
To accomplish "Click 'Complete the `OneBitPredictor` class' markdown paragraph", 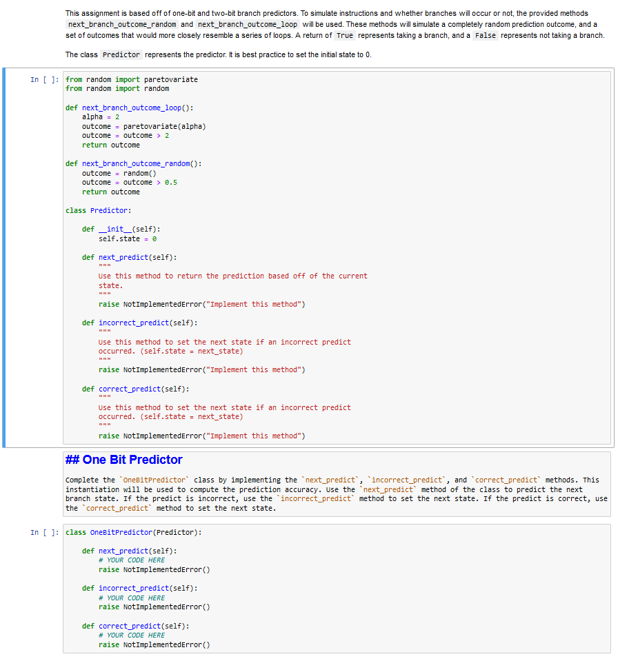I will 336,494.
